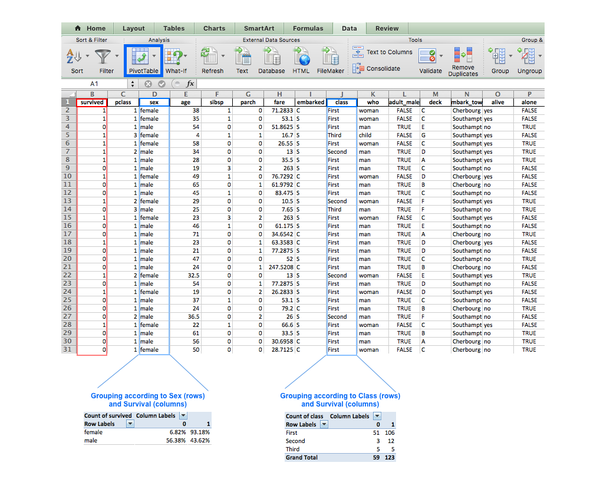Select the 'survived' header cell
This screenshot has height=479, width=600.
coord(89,102)
